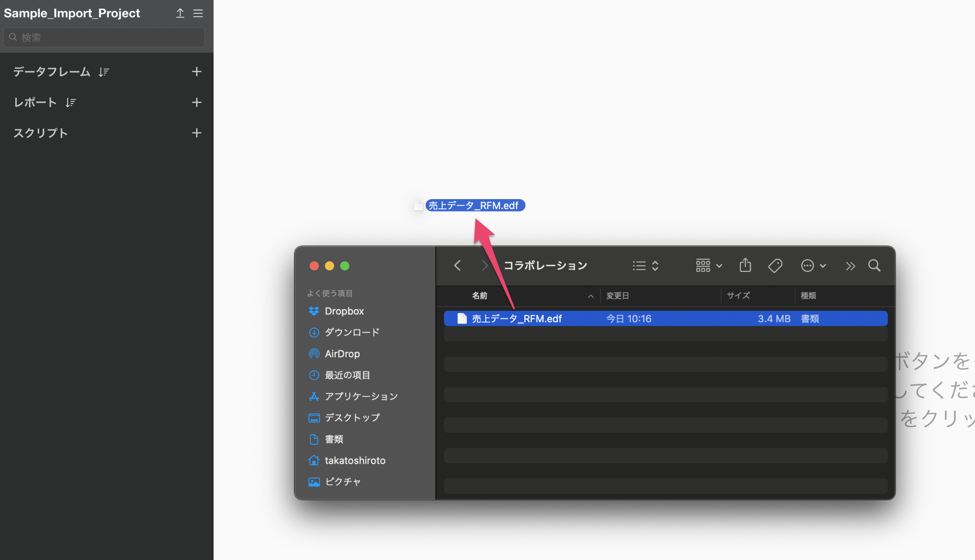This screenshot has width=975, height=560.
Task: Sort reports using sort icon
Action: pyautogui.click(x=71, y=102)
